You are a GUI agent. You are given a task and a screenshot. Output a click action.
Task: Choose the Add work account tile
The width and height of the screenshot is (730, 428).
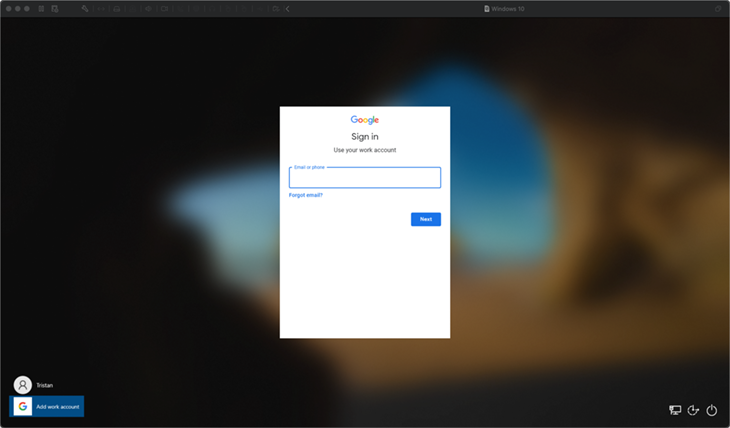click(x=47, y=406)
